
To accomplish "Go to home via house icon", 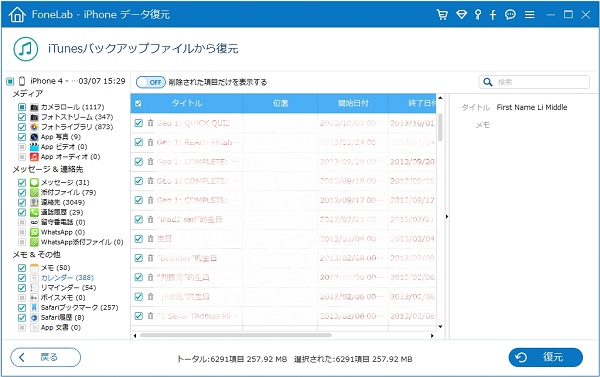I will click(17, 15).
